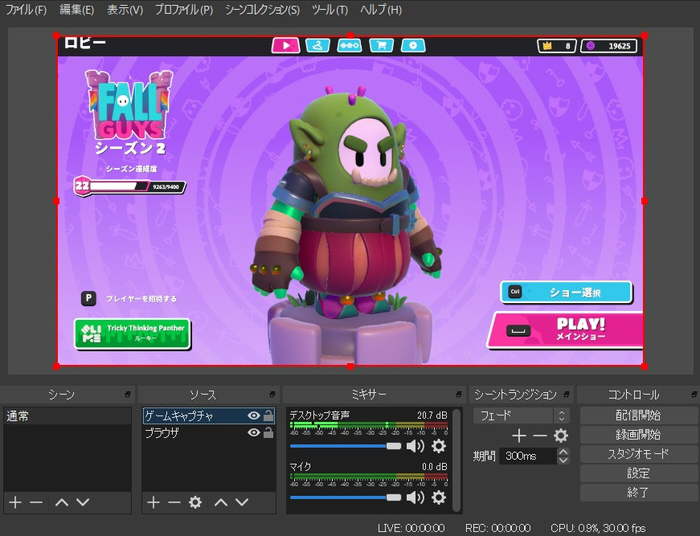This screenshot has height=536, width=700.
Task: Increase transition duration with up arrow
Action: click(563, 452)
